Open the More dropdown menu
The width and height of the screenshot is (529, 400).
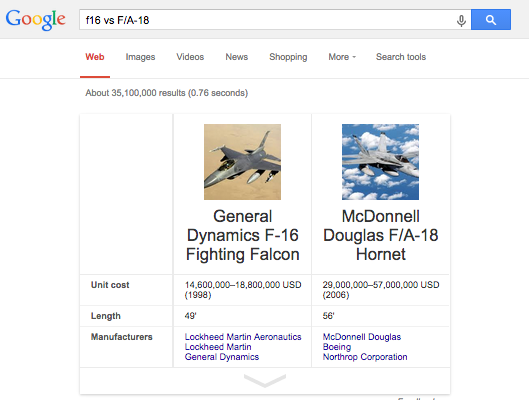pos(342,57)
